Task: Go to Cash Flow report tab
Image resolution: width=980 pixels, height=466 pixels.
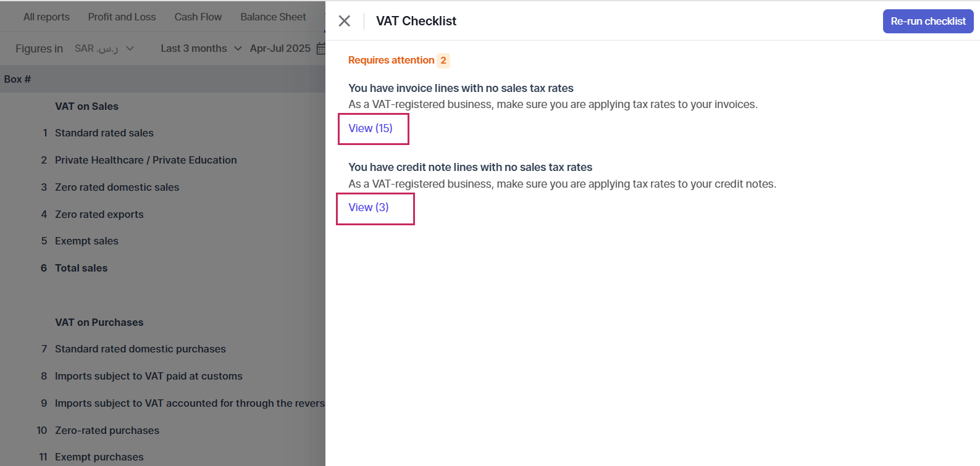Action: [x=198, y=17]
